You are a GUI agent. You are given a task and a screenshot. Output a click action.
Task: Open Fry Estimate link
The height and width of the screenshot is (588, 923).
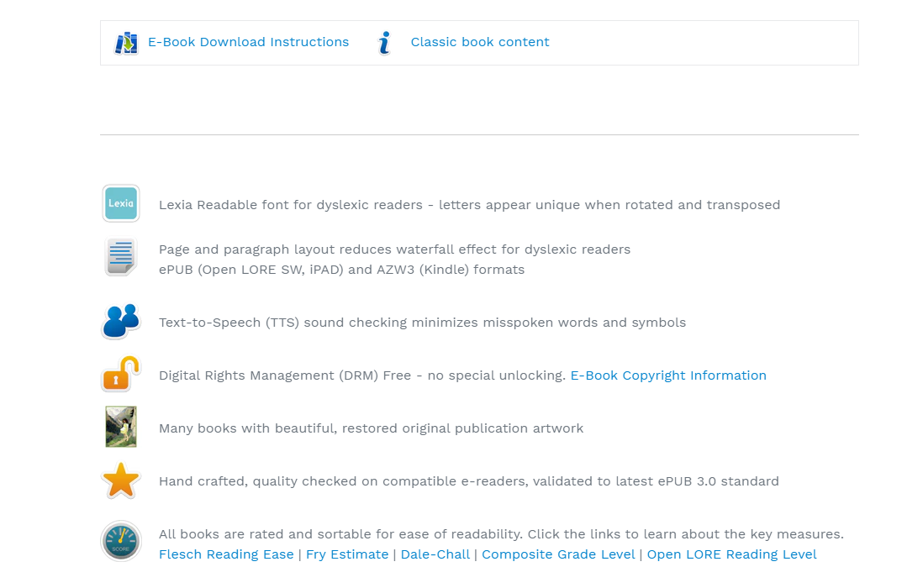(347, 554)
